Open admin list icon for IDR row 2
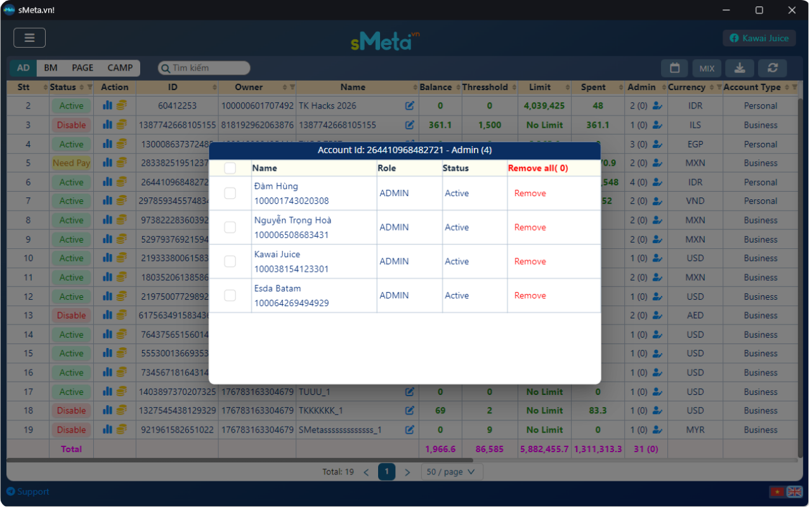The width and height of the screenshot is (812, 508). (x=657, y=106)
